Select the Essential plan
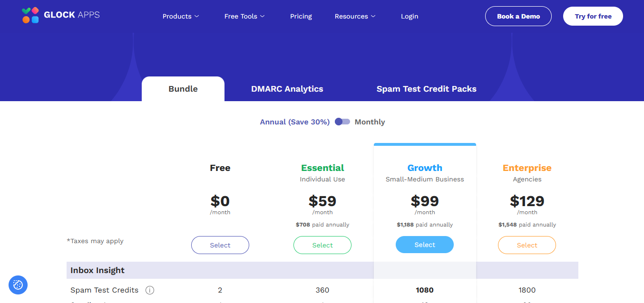This screenshot has width=644, height=303. point(322,245)
